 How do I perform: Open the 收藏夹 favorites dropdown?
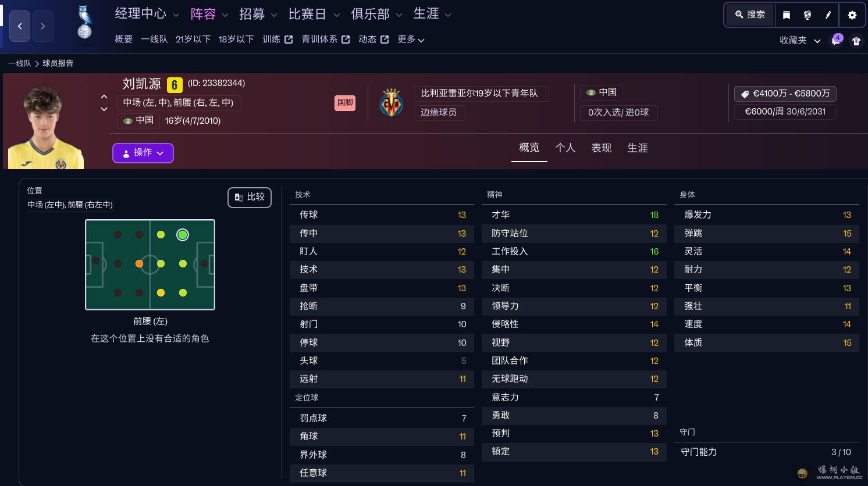coord(800,41)
